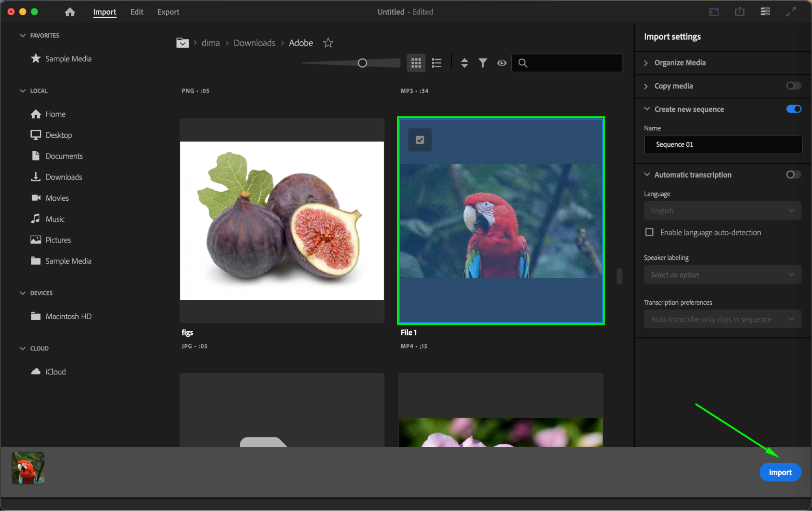Open the Speaker labeling dropdown
Viewport: 812px width, 511px height.
click(x=722, y=275)
